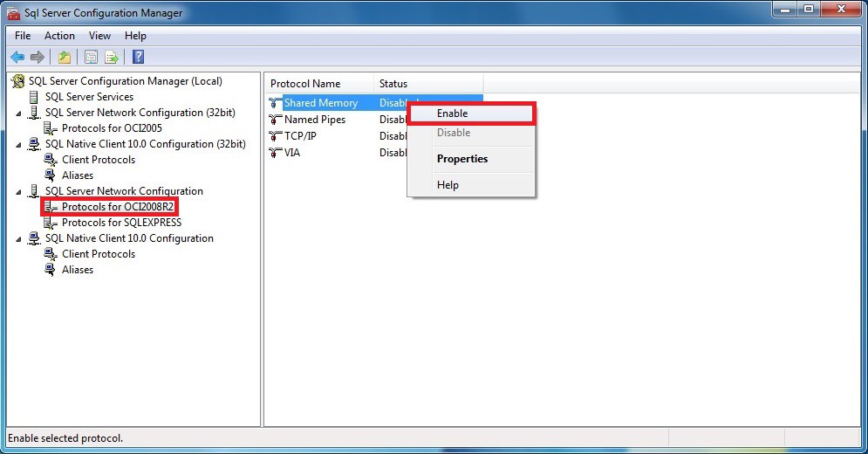Collapse SQL Native Client 10.0 Configuration (32bit)
Image resolution: width=868 pixels, height=454 pixels.
(x=19, y=145)
